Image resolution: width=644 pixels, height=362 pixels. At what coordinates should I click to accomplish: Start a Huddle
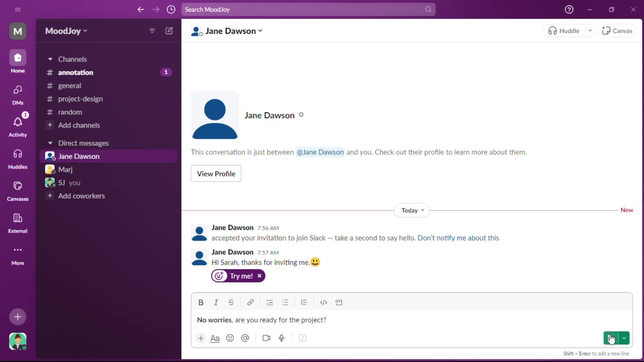point(564,31)
